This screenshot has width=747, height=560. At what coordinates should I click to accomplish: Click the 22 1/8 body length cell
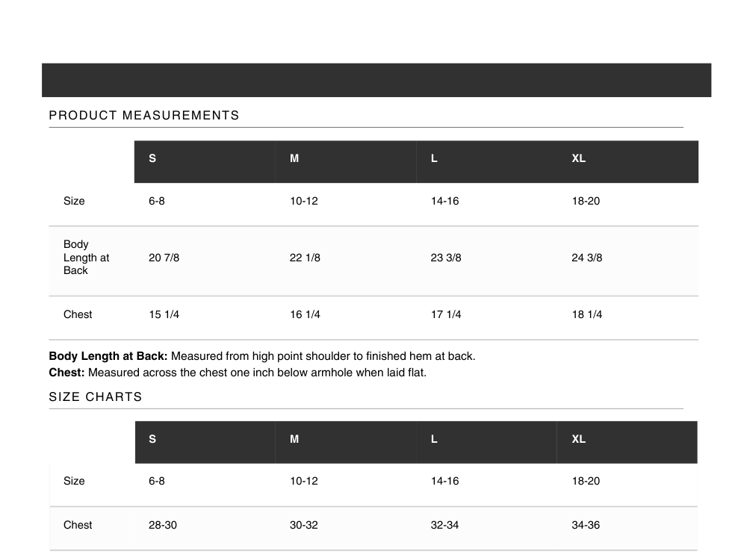(305, 258)
